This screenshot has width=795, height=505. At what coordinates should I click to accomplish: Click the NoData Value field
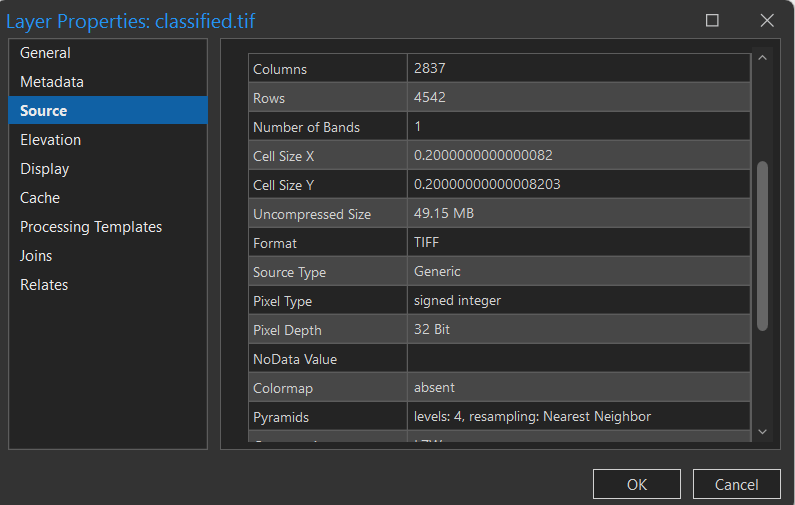[x=578, y=359]
